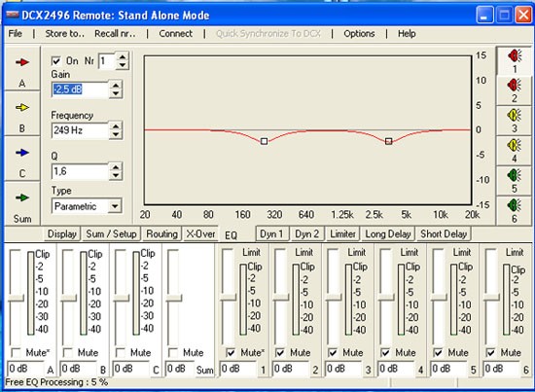Select output 5 green speaker icon
This screenshot has width=535, height=392.
[515, 175]
